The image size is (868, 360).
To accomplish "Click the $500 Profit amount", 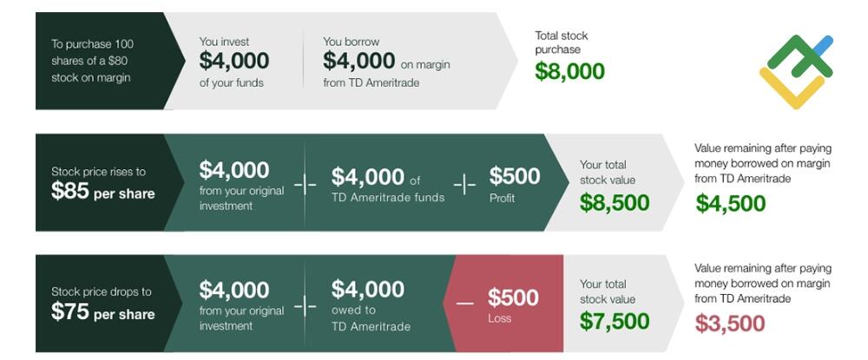I will click(514, 176).
